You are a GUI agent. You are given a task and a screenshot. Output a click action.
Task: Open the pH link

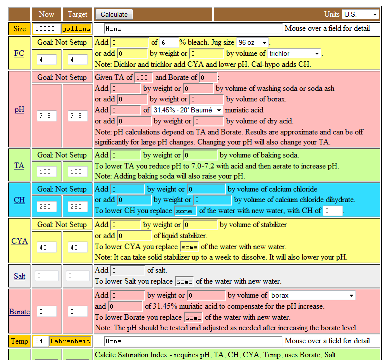[19, 109]
